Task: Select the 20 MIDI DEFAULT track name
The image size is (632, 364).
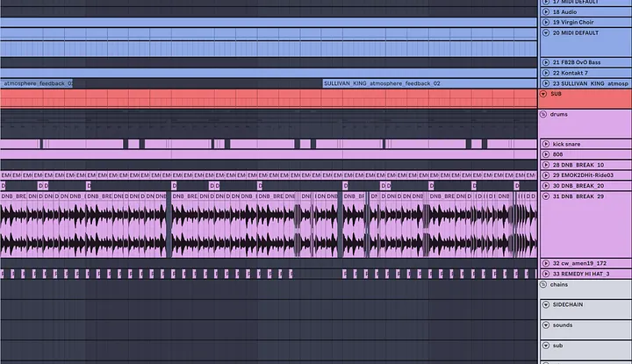Action: point(576,33)
